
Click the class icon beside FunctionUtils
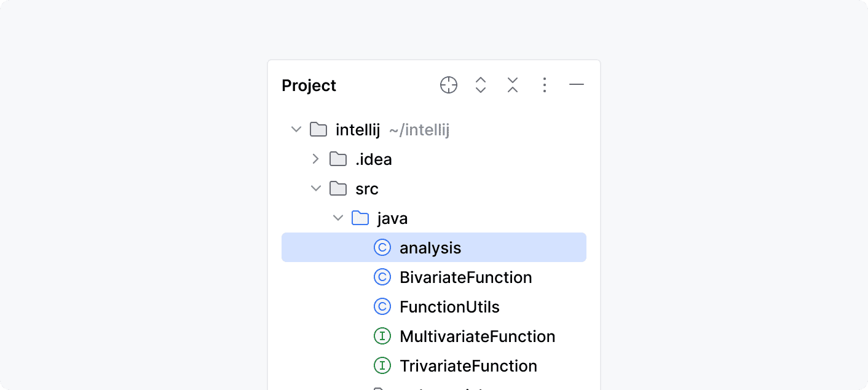pos(382,306)
